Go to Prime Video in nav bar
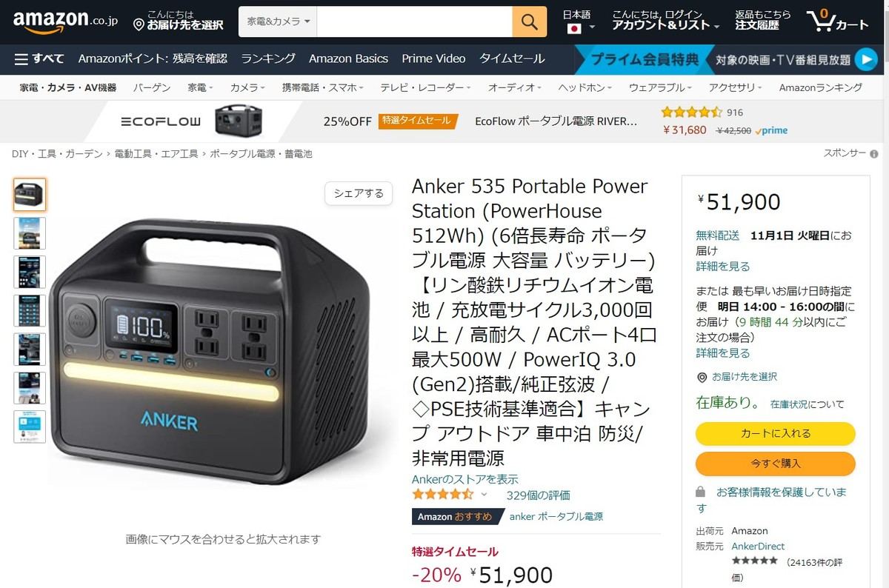889x588 pixels. (433, 59)
